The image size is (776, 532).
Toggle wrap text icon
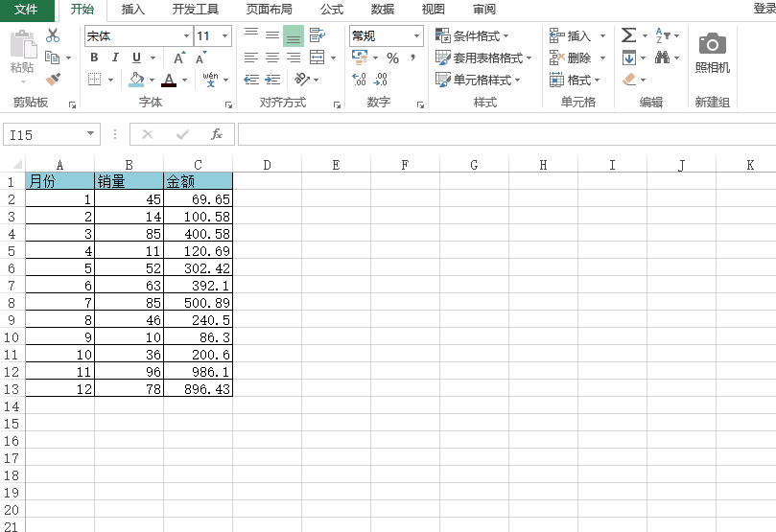[x=317, y=35]
